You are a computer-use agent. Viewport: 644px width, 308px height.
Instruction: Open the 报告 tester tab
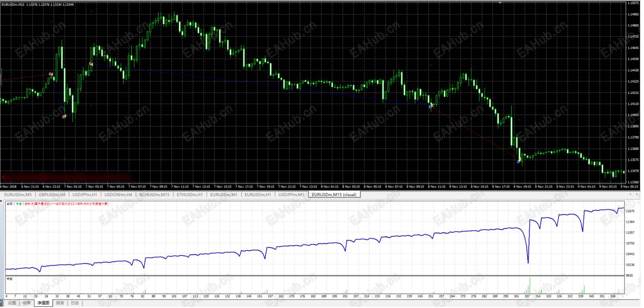(x=60, y=303)
